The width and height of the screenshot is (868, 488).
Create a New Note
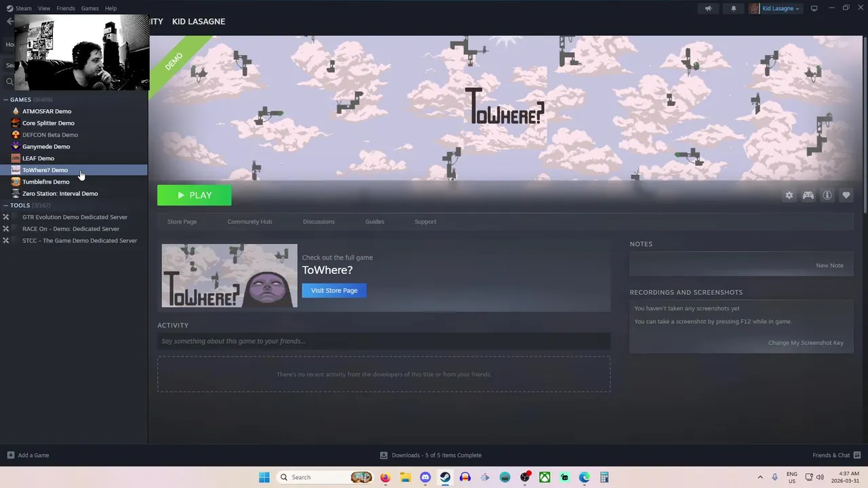[x=829, y=266]
